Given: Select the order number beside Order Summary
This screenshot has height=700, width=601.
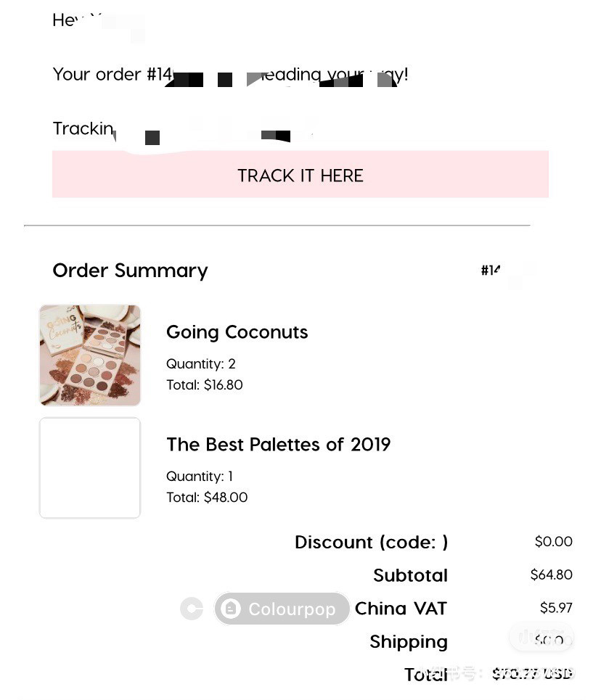Looking at the screenshot, I should click(x=491, y=270).
